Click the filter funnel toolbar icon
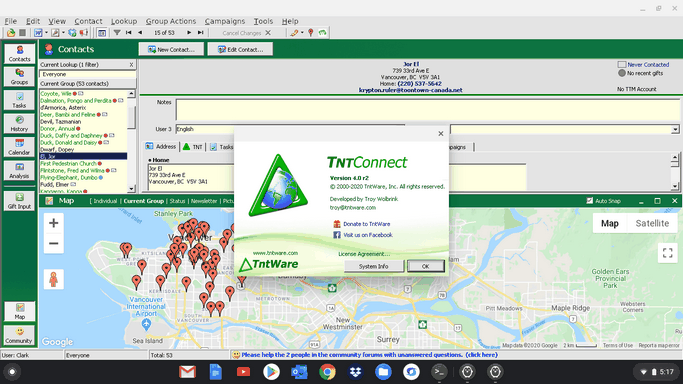The height and width of the screenshot is (384, 683). 117,33
